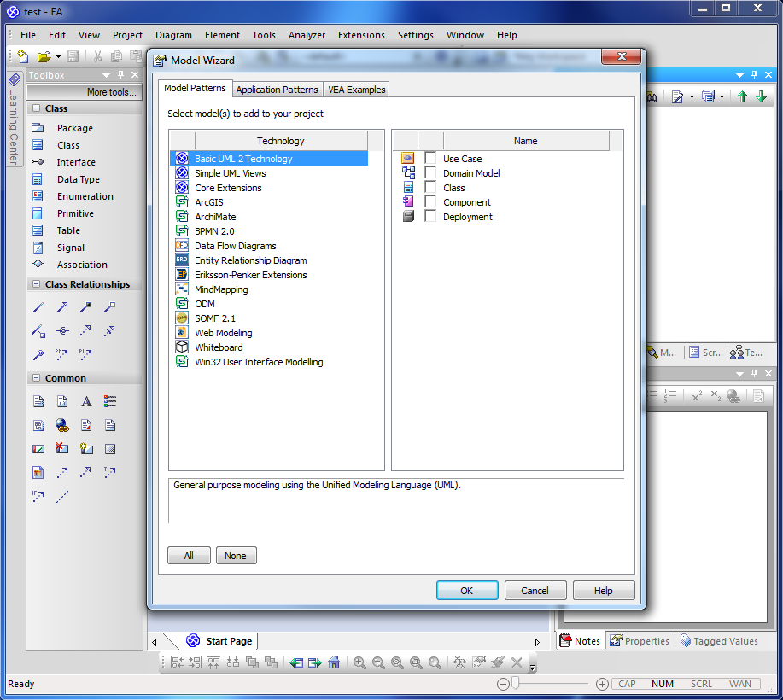Screen dimensions: 783x700
Task: Tick the Deployment model checkbox
Action: tap(430, 216)
